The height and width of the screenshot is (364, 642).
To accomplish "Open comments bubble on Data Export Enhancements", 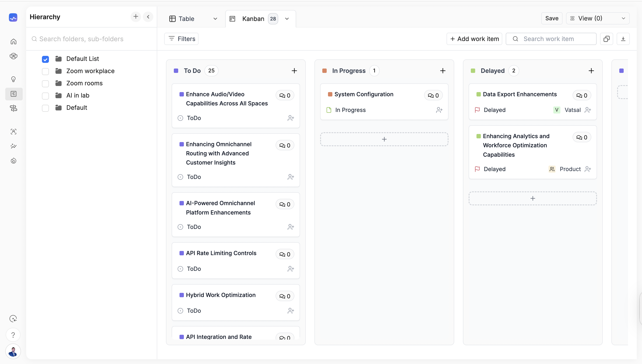I will tap(582, 96).
